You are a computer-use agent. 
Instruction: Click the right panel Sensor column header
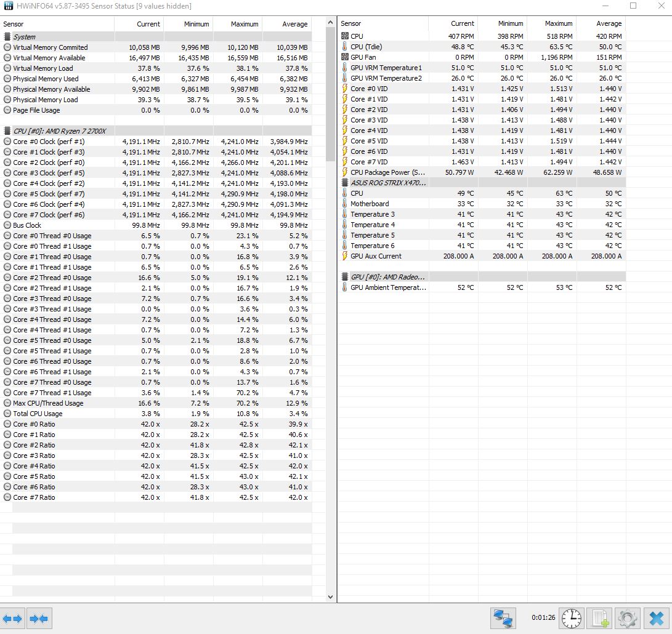pyautogui.click(x=383, y=23)
